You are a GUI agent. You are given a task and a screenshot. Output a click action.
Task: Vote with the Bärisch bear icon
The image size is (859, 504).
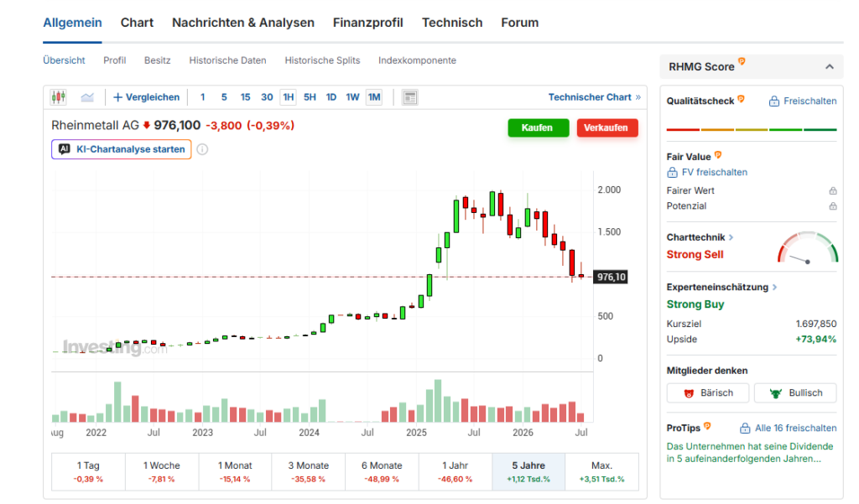pyautogui.click(x=690, y=393)
